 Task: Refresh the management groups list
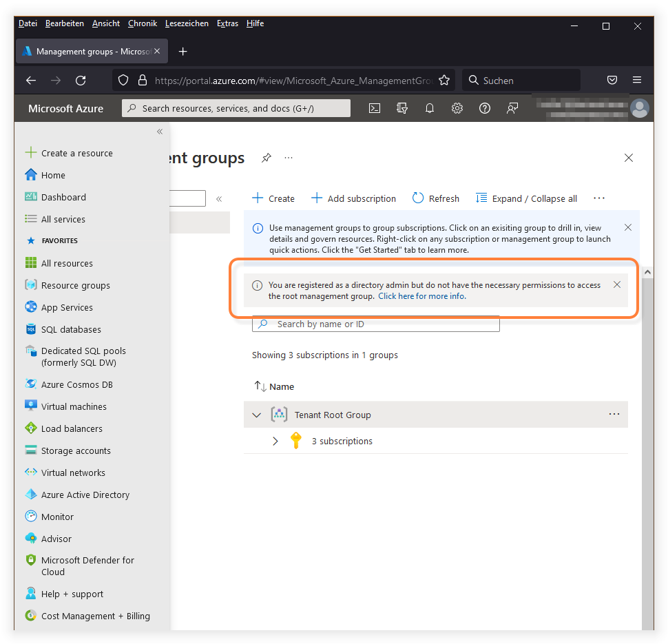(435, 198)
